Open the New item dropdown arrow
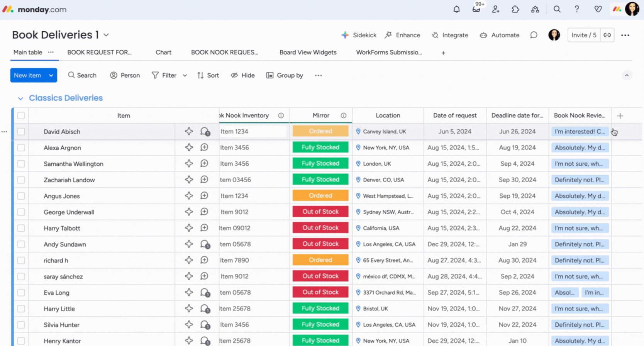Image resolution: width=644 pixels, height=346 pixels. (x=51, y=76)
